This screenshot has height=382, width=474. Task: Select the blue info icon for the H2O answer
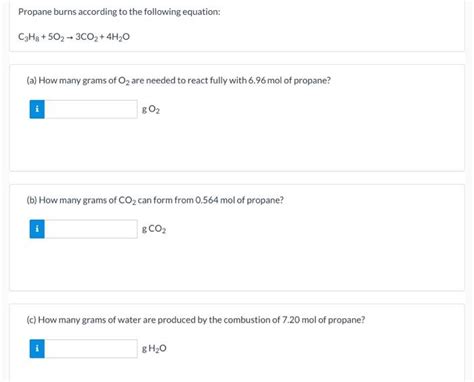[x=37, y=349]
